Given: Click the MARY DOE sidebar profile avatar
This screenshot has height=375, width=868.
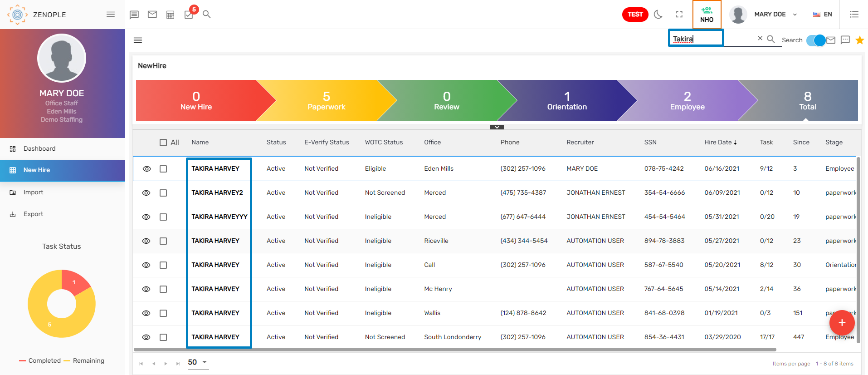Looking at the screenshot, I should (x=62, y=58).
